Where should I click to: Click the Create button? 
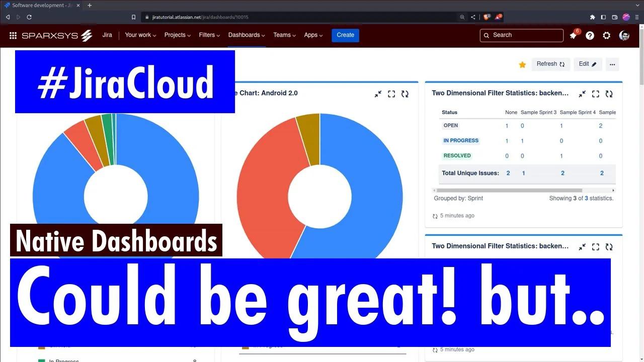click(345, 35)
